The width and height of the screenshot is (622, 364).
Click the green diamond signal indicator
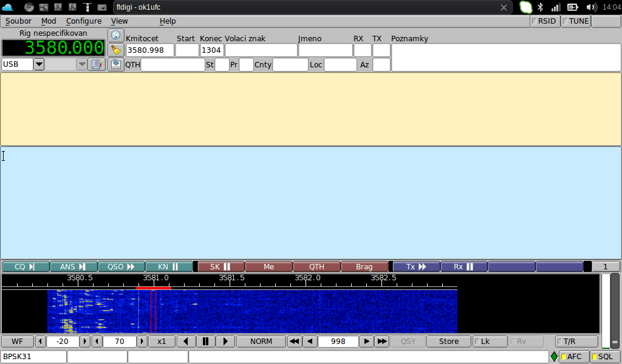click(554, 357)
